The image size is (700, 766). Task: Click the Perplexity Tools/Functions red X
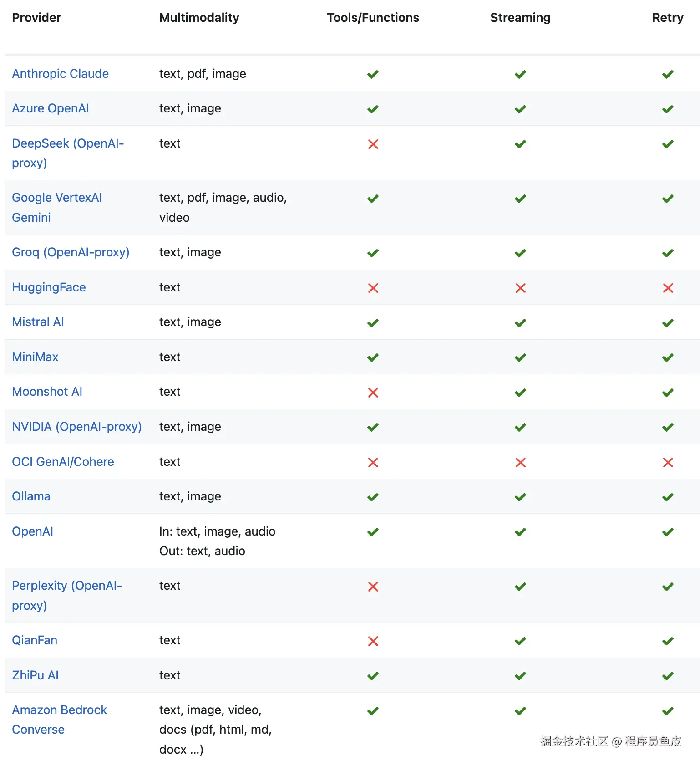pyautogui.click(x=373, y=587)
